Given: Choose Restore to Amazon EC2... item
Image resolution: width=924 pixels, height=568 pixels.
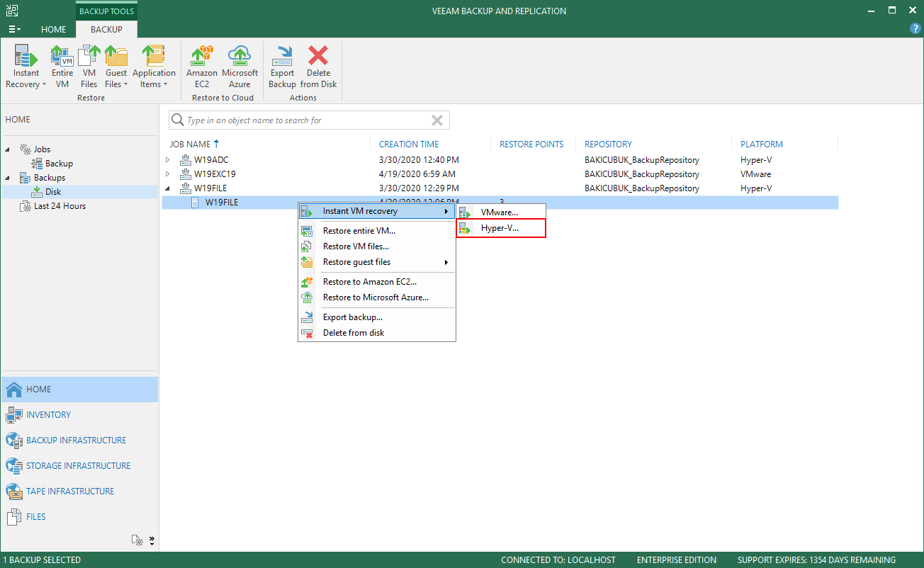Looking at the screenshot, I should [376, 282].
